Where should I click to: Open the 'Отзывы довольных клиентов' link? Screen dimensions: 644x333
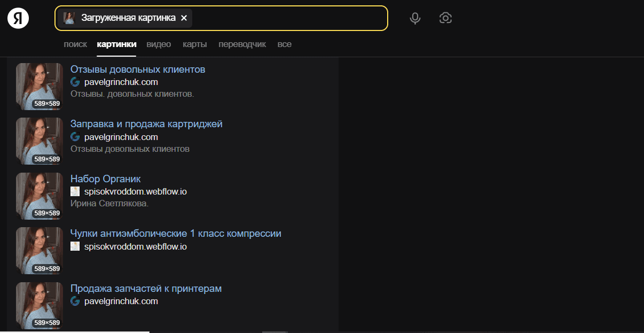138,69
